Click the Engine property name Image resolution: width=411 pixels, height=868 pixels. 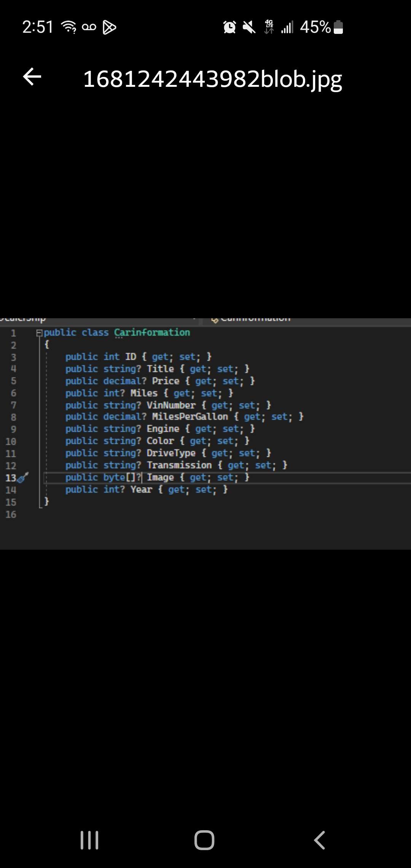(163, 429)
